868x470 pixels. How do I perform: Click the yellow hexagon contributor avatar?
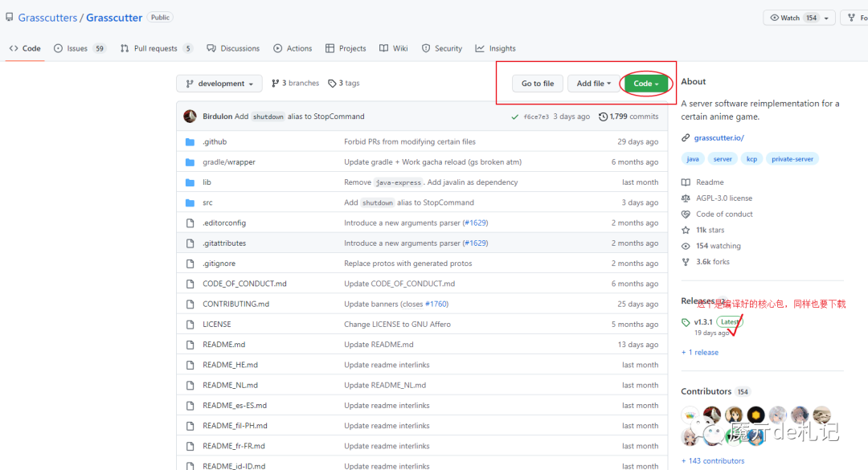point(755,415)
